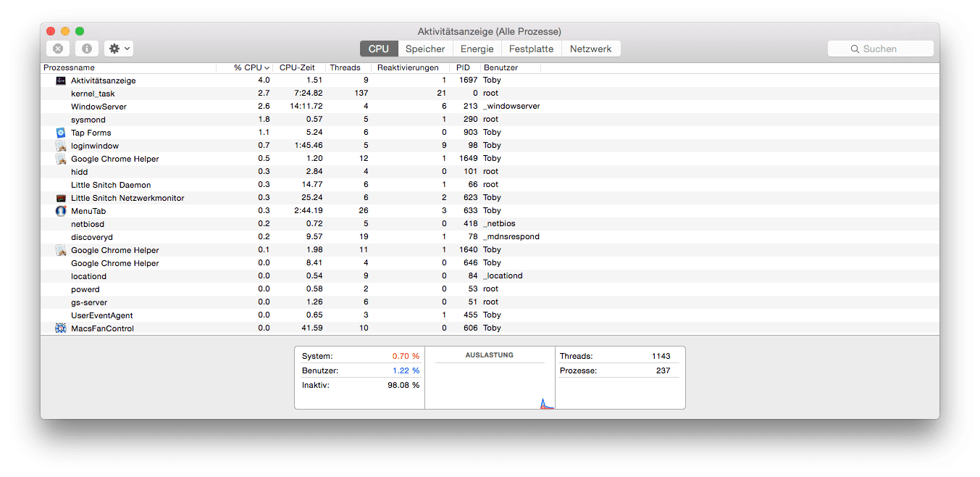Viewport: 980px width, 477px height.
Task: Click the Tap Forms process name
Action: (x=91, y=133)
